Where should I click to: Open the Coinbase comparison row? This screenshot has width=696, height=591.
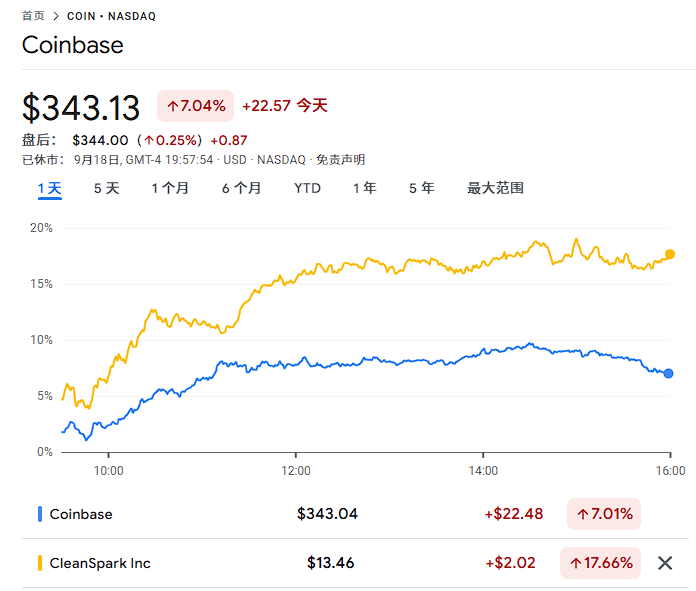point(80,514)
